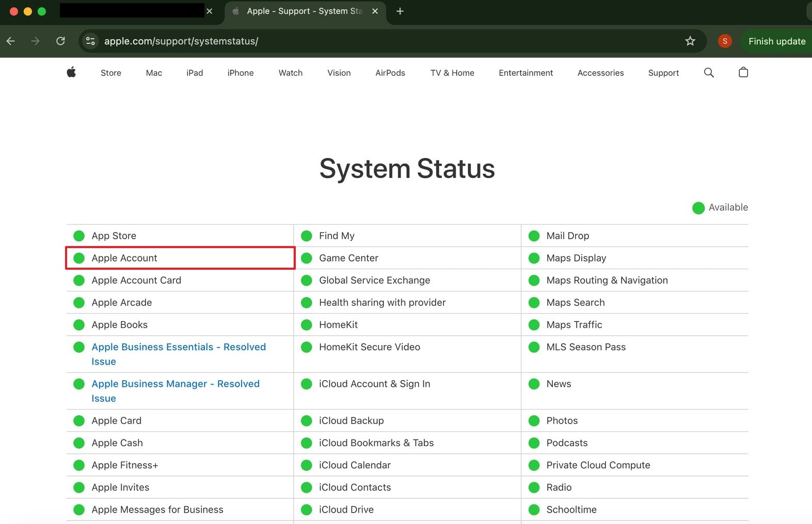Screen dimensions: 812x524
Task: Open the Entertainment menu item
Action: (x=526, y=73)
